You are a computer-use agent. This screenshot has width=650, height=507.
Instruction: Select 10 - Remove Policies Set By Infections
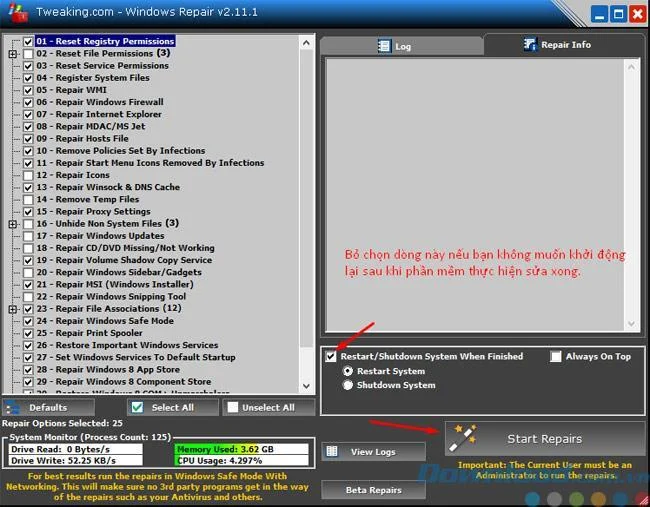[121, 151]
